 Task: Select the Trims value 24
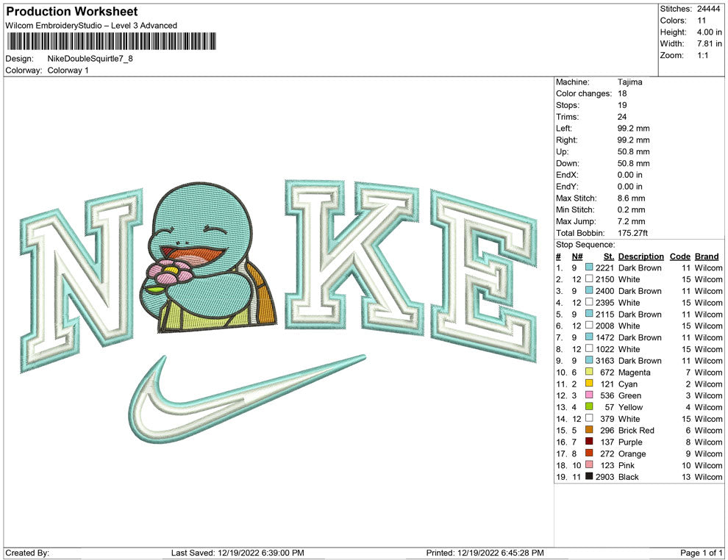(x=622, y=117)
